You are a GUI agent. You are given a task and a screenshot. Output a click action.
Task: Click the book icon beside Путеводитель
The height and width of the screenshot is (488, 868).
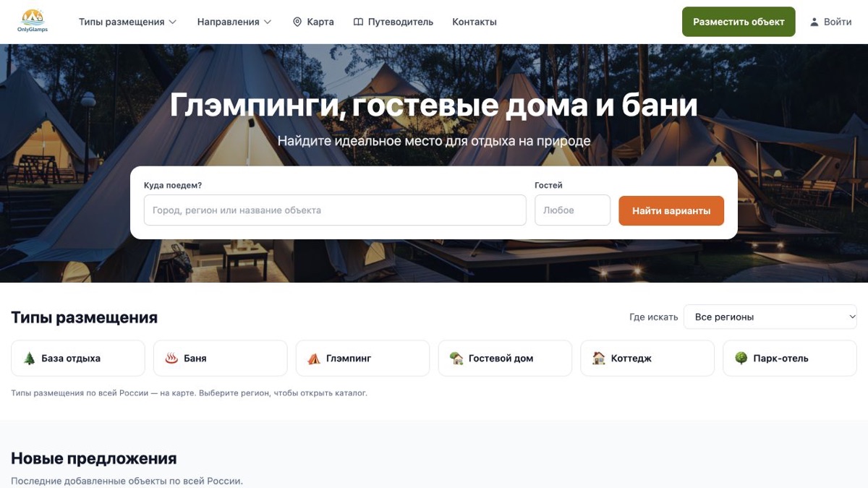point(358,22)
